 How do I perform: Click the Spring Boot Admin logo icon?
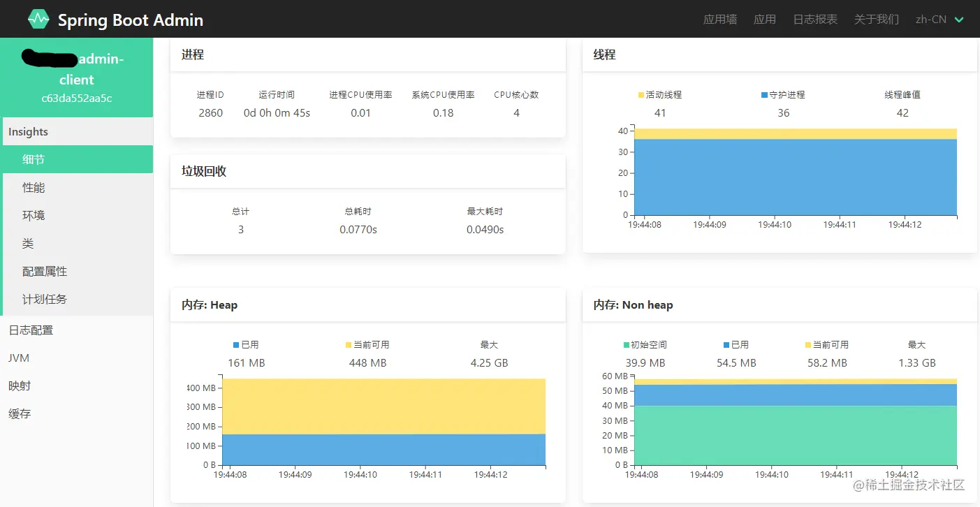[38, 20]
